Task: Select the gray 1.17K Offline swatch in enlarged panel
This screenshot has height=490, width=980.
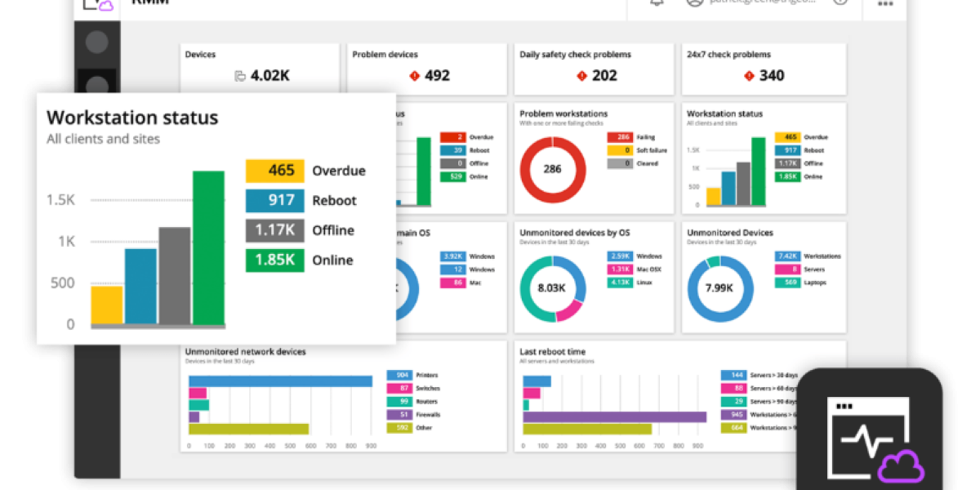Action: [275, 230]
